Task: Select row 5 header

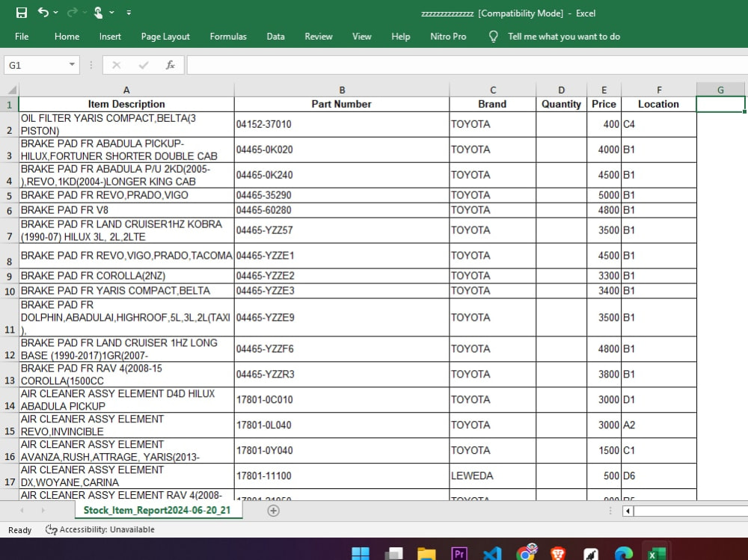Action: (10, 196)
